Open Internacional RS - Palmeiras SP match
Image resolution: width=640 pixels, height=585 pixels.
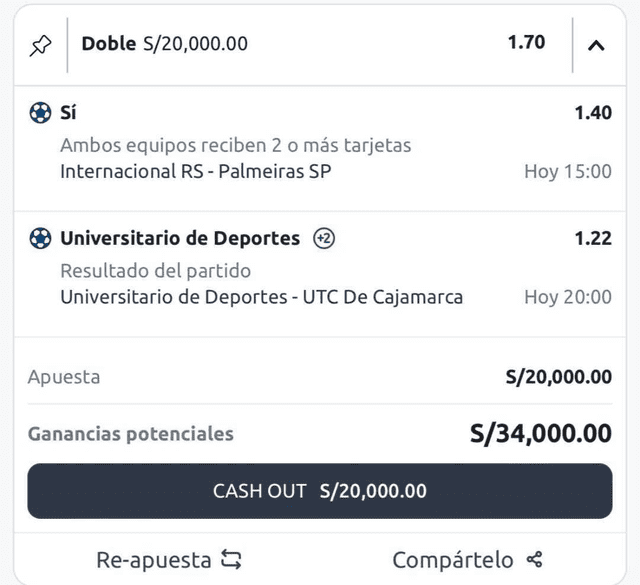[x=195, y=171]
